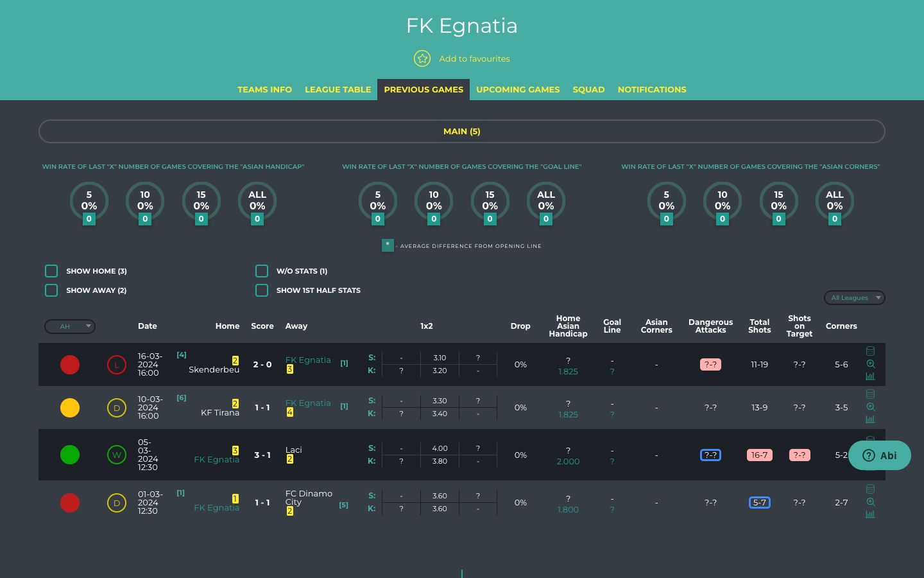Click the yellow card badge showing 1

[235, 498]
